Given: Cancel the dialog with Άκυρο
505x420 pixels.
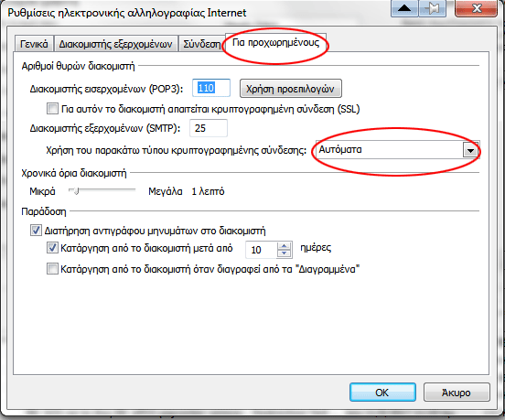Looking at the screenshot, I should 457,393.
